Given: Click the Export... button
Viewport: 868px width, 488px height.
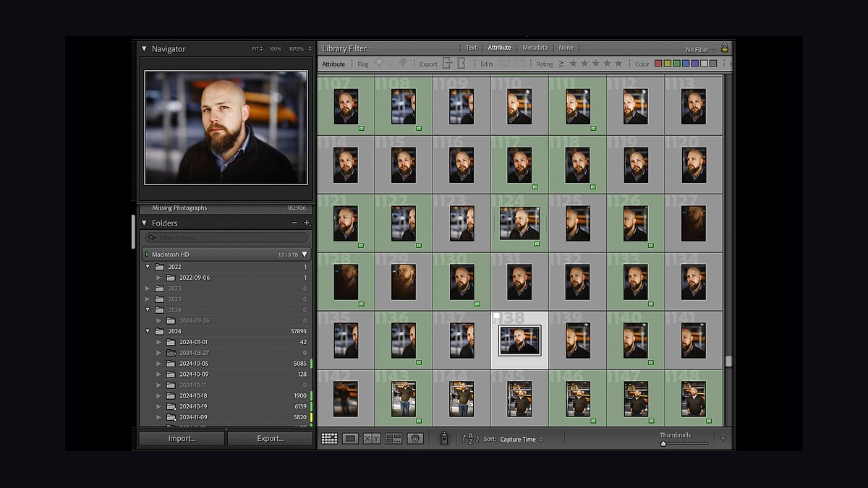Looking at the screenshot, I should [270, 438].
